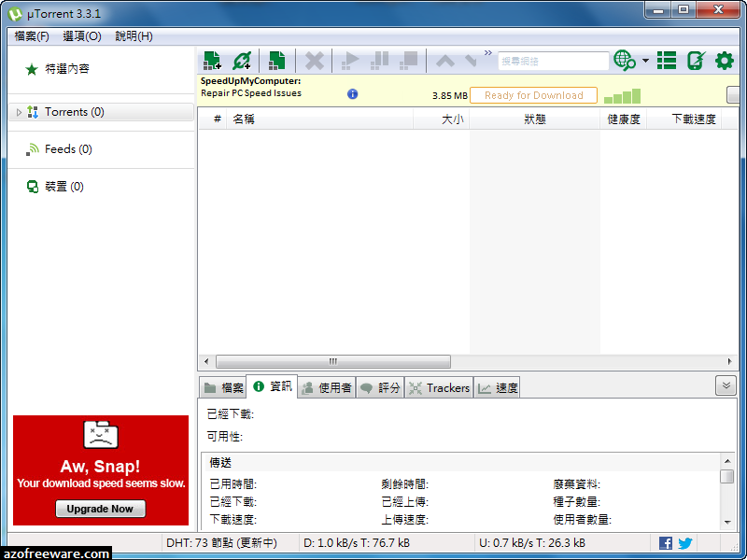Open the 選項(O) menu
Image resolution: width=747 pixels, height=560 pixels.
pyautogui.click(x=82, y=36)
